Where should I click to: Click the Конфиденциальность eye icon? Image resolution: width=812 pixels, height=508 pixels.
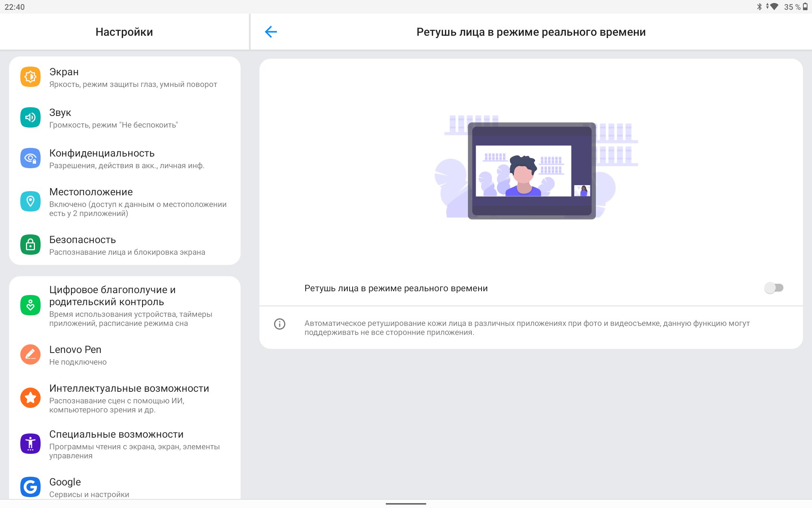tap(30, 158)
